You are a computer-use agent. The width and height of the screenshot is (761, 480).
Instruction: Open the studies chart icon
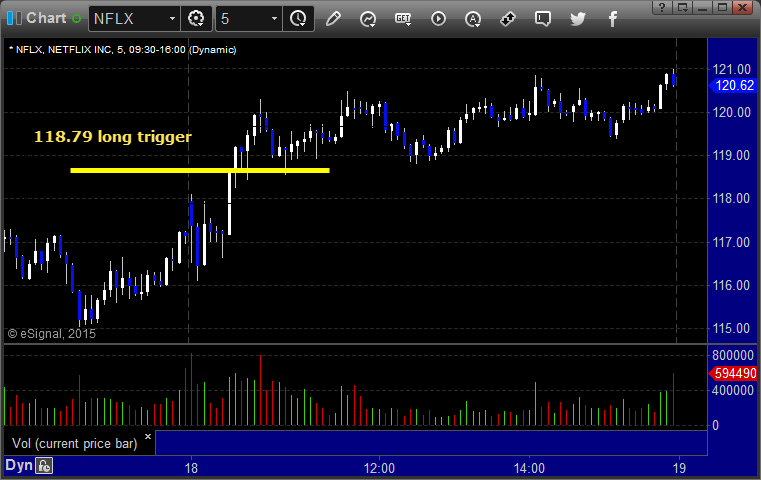[x=368, y=19]
